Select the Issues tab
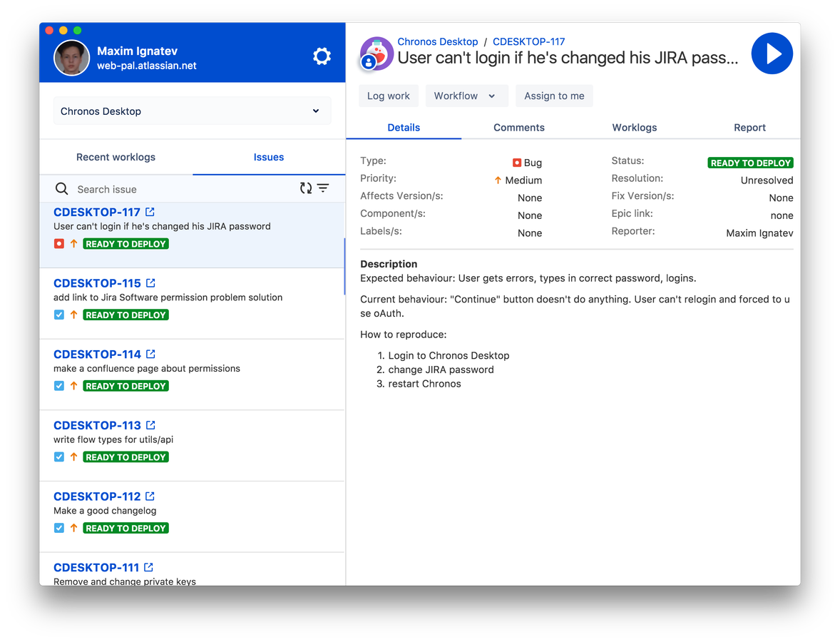This screenshot has height=642, width=840. tap(269, 157)
